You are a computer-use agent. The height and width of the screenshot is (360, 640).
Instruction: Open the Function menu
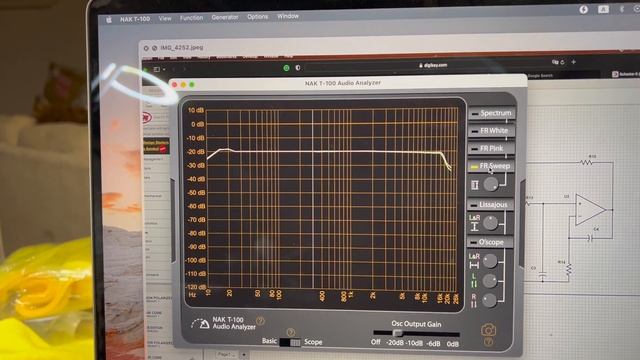(191, 18)
